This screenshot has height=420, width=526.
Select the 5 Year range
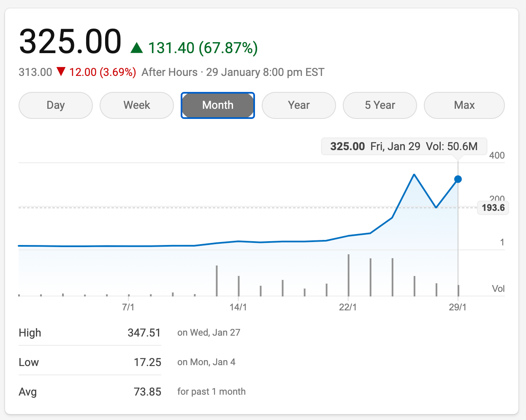380,105
